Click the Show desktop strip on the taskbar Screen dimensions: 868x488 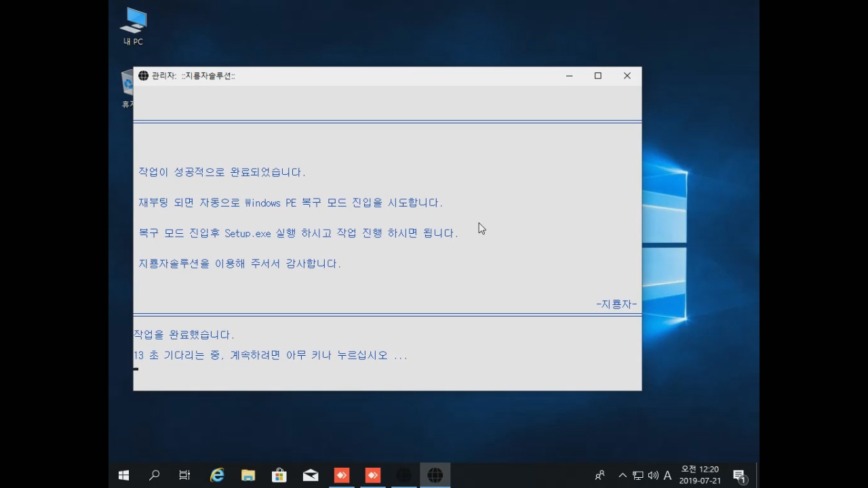(757, 476)
